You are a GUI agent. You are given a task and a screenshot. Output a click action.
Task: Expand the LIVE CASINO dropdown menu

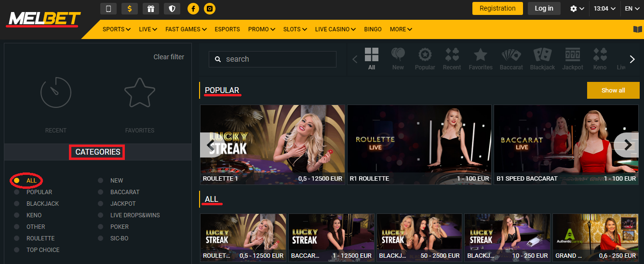pyautogui.click(x=335, y=29)
